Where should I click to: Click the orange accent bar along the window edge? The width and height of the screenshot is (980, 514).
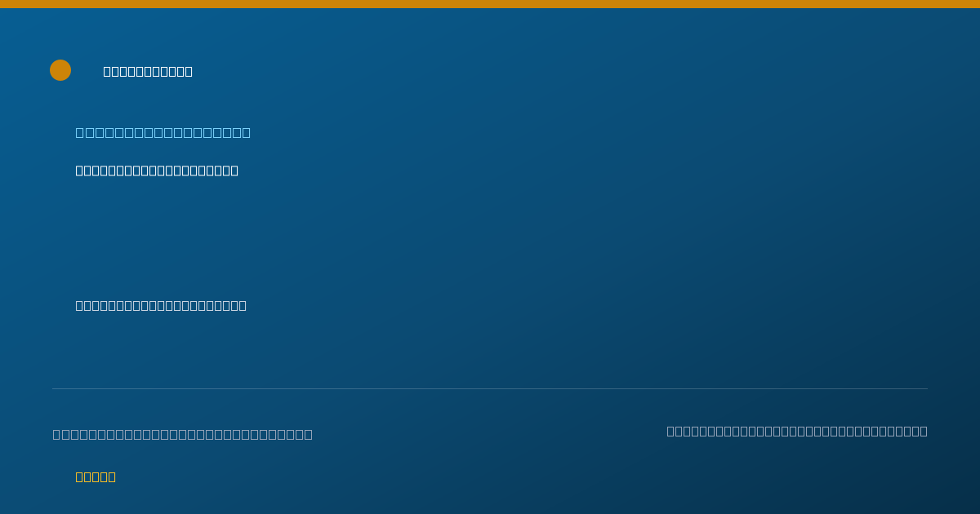[x=490, y=4]
